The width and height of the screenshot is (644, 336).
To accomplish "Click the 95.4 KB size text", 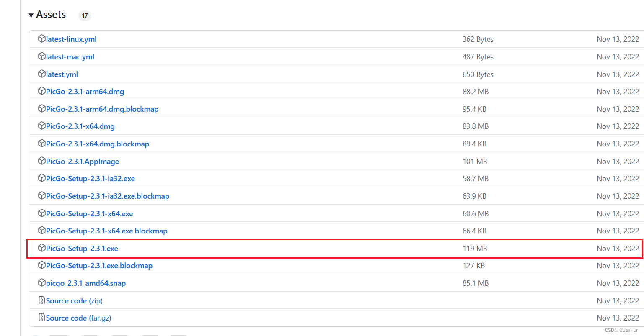I will (x=474, y=109).
